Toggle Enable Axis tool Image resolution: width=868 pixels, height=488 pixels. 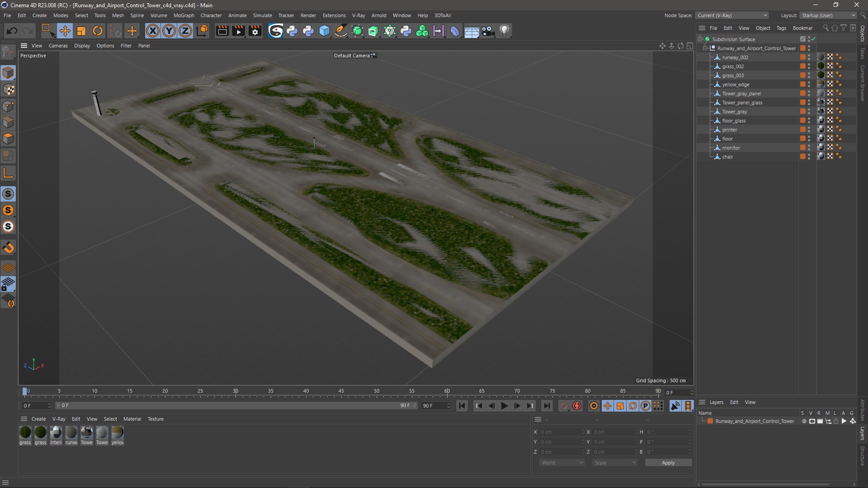click(x=8, y=173)
